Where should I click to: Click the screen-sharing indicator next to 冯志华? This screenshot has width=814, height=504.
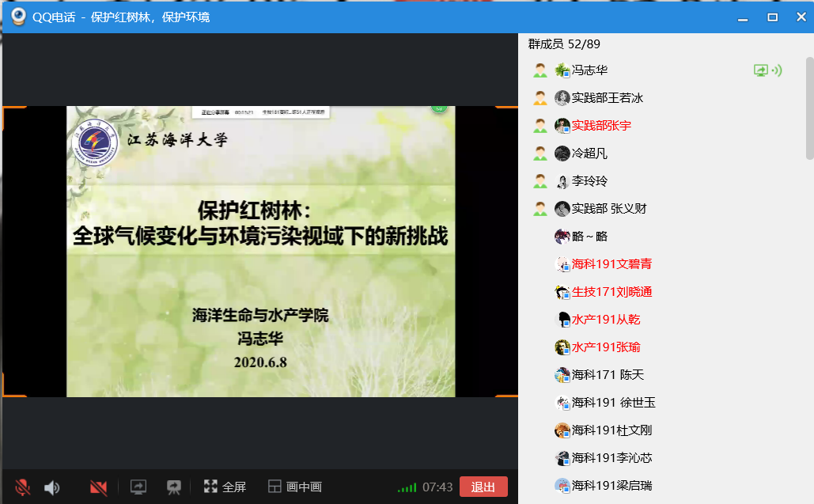point(761,70)
